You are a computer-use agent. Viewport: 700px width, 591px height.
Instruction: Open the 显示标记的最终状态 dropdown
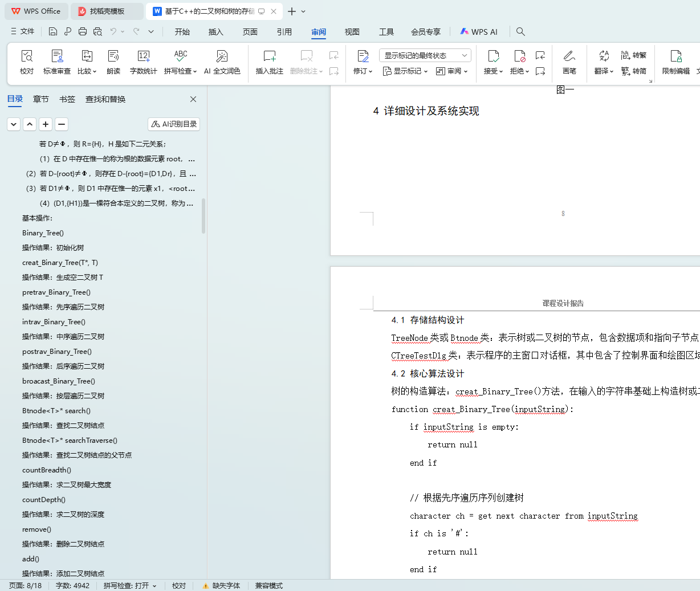[x=425, y=55]
